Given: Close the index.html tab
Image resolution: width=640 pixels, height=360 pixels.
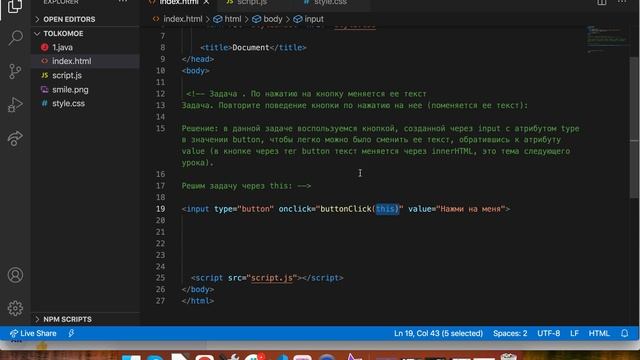Looking at the screenshot, I should (x=206, y=2).
